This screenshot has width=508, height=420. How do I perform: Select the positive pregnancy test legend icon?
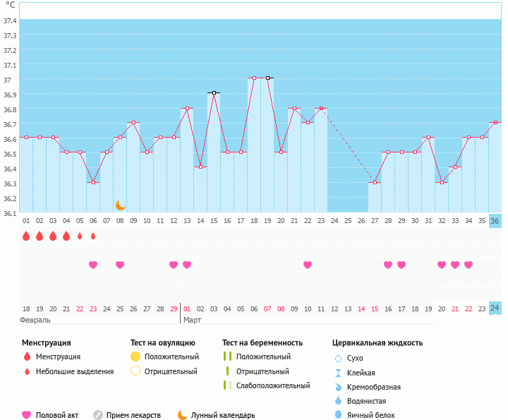coord(227,356)
